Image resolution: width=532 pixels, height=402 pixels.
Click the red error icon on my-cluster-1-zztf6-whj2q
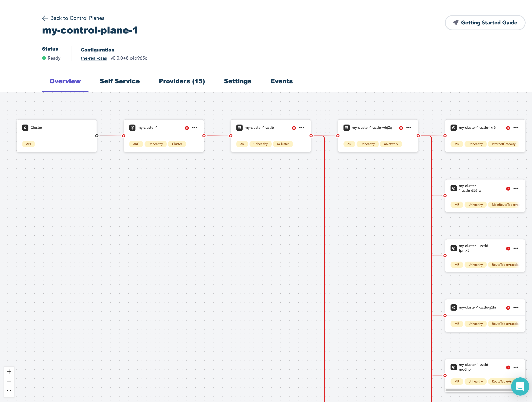point(401,128)
